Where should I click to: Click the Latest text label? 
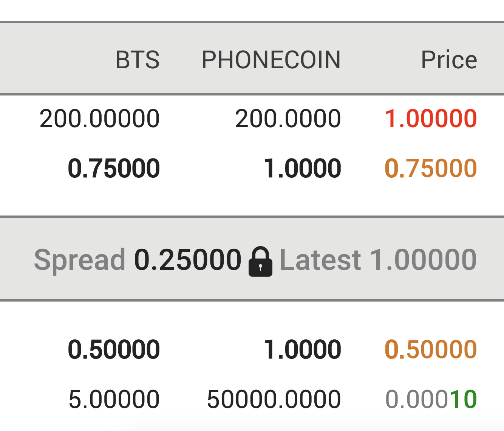(320, 260)
